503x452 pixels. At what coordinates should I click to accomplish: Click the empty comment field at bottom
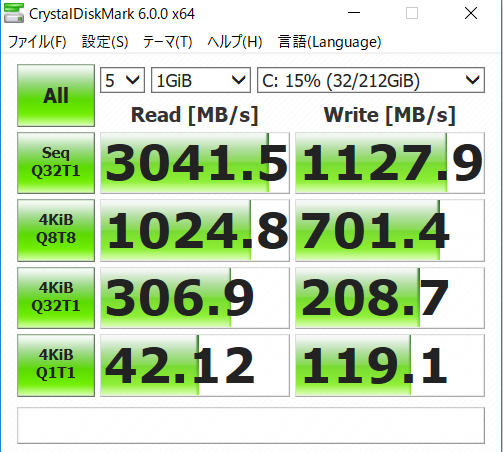[x=251, y=425]
